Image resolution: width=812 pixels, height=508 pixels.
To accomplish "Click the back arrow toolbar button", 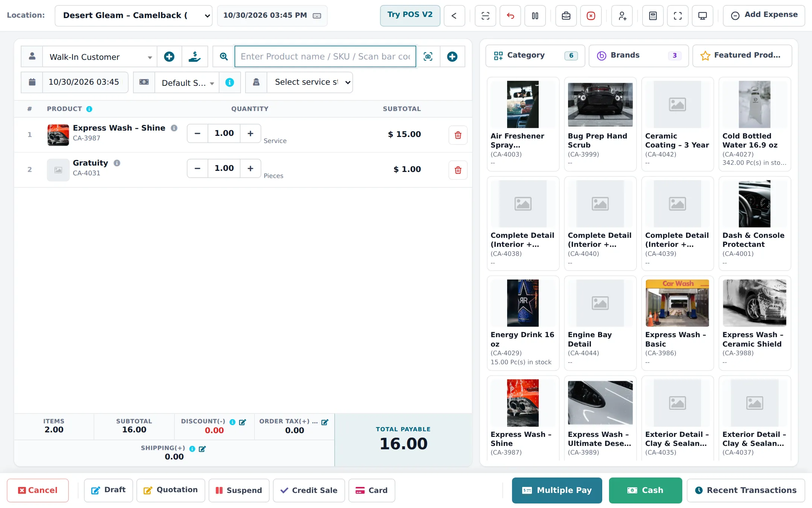I will tap(454, 16).
